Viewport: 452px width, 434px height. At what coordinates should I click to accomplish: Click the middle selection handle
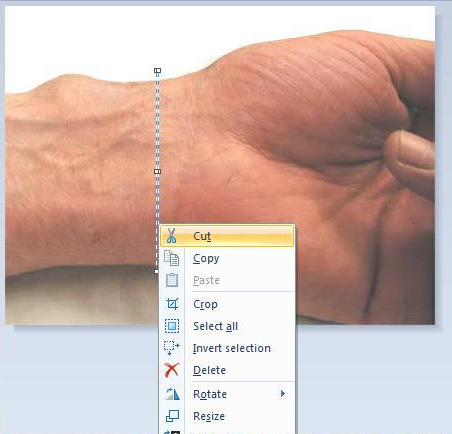158,171
